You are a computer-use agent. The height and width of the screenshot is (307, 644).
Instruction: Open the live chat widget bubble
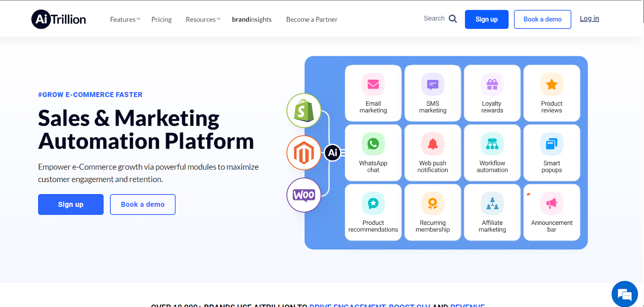coord(625,294)
